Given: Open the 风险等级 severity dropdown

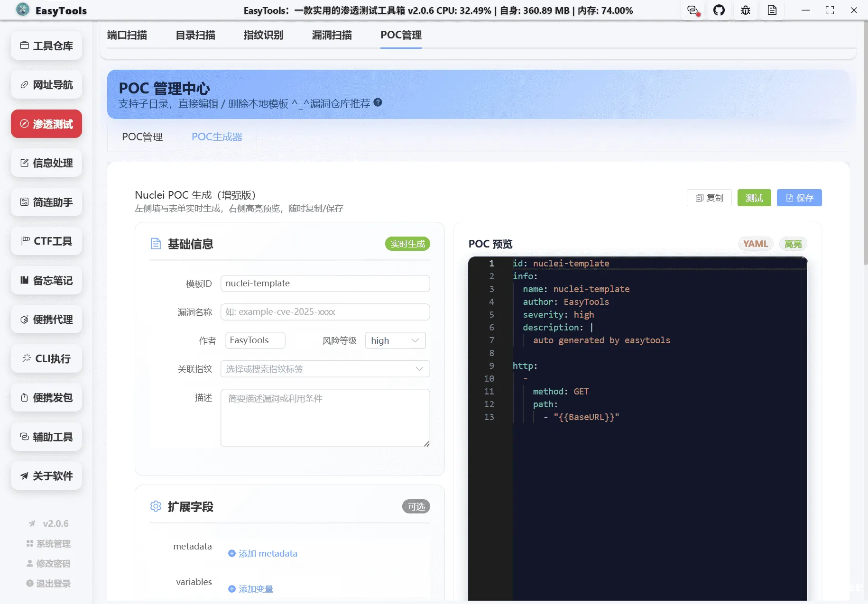Looking at the screenshot, I should (395, 340).
